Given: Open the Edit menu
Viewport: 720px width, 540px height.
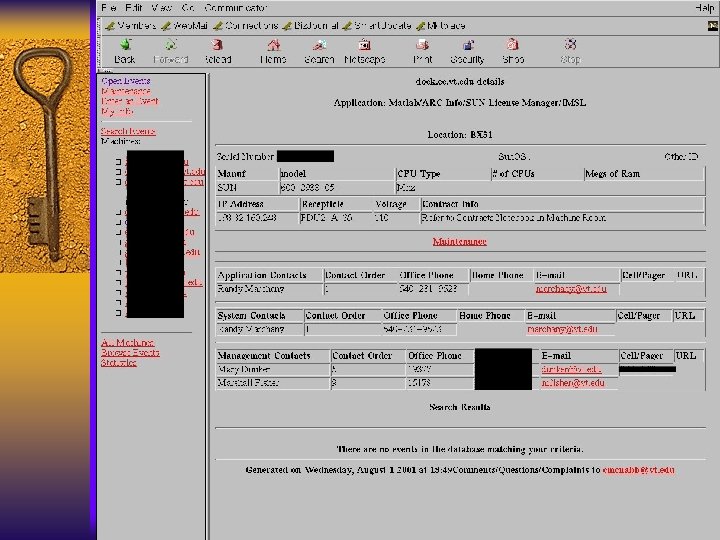Looking at the screenshot, I should pyautogui.click(x=134, y=8).
